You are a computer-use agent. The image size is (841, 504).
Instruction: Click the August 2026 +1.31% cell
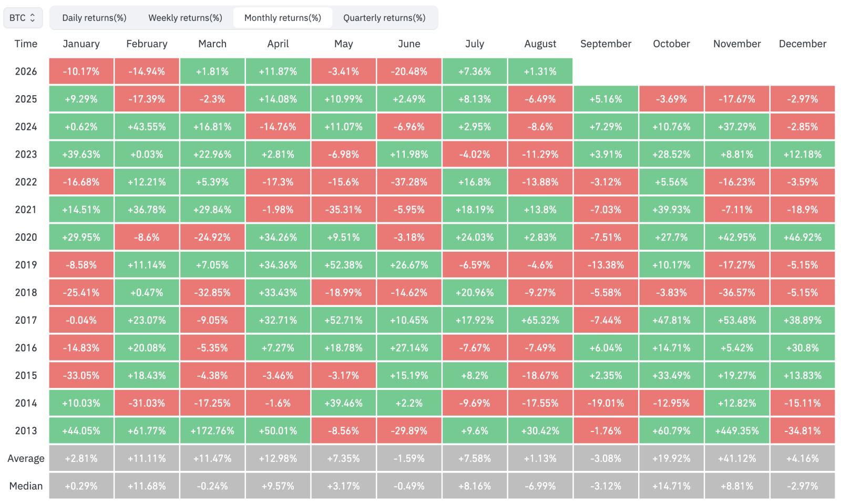[540, 71]
